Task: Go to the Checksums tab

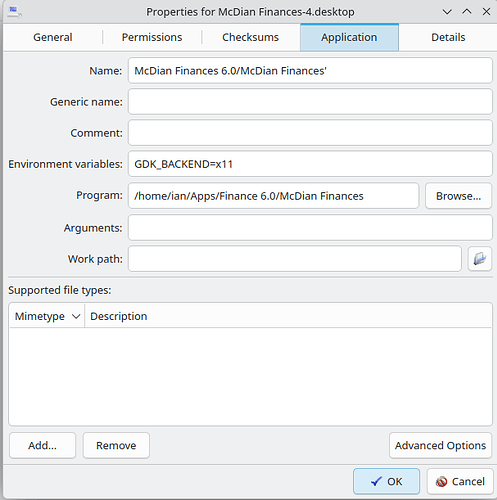Action: [251, 37]
